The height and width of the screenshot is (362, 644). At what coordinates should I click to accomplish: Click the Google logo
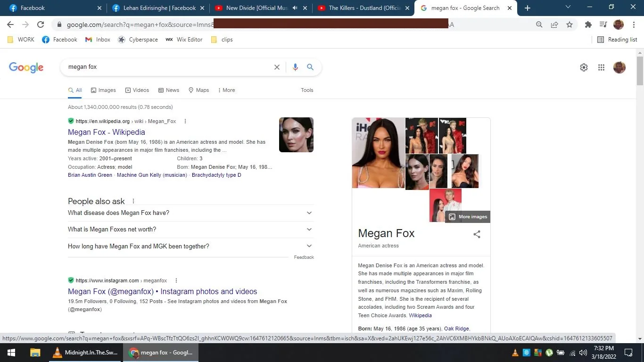[26, 67]
